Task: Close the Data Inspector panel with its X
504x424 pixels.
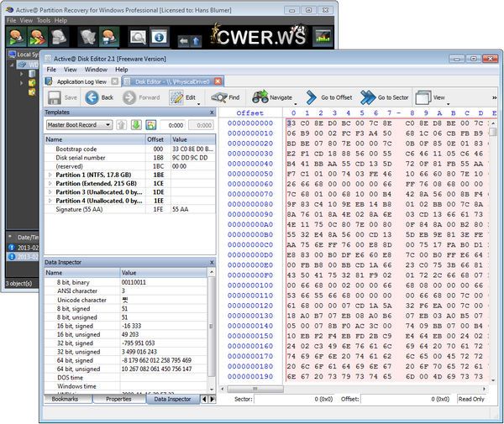Action: 212,263
